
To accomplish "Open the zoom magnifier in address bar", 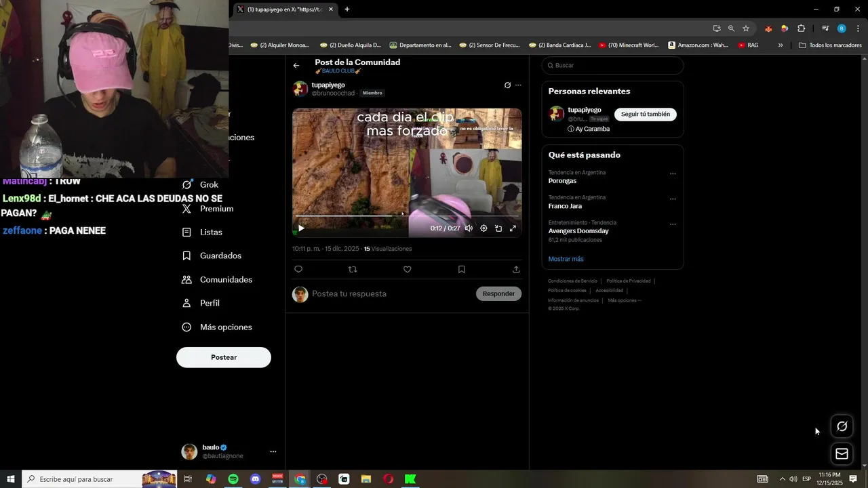I will click(731, 28).
